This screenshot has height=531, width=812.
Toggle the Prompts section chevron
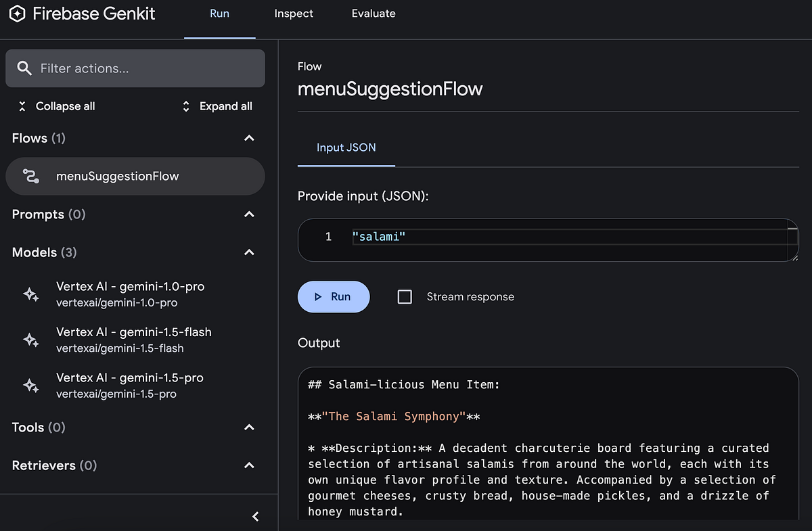(x=249, y=214)
